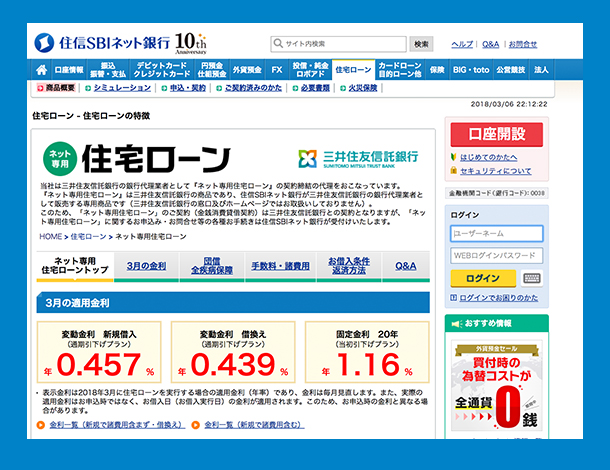Click the padlock icon next to セキュリティについて
The height and width of the screenshot is (470, 610).
click(453, 170)
